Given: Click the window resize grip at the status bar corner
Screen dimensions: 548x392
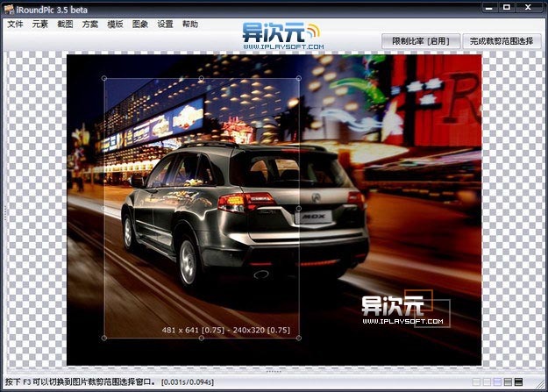Looking at the screenshot, I should tap(540, 384).
